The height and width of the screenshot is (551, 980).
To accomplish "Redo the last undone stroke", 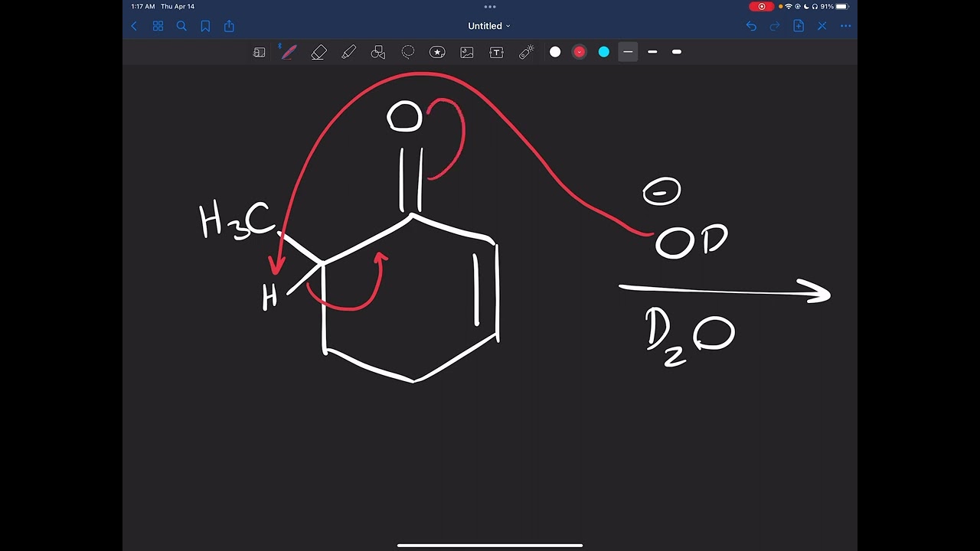I will coord(775,26).
